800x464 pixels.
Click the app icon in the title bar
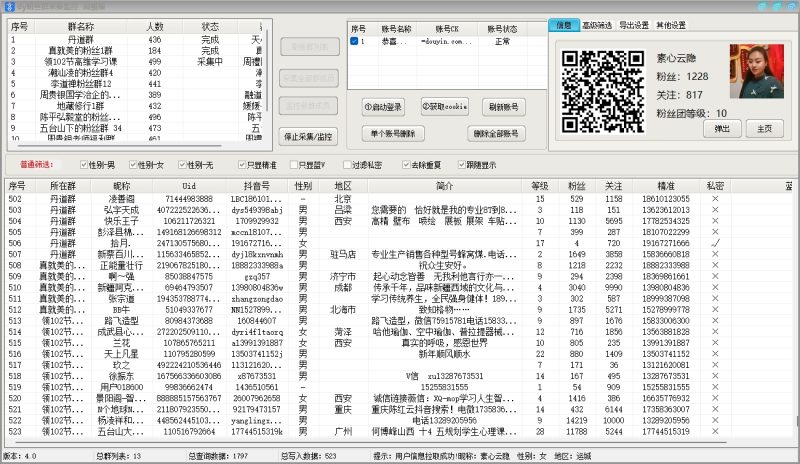coord(9,7)
